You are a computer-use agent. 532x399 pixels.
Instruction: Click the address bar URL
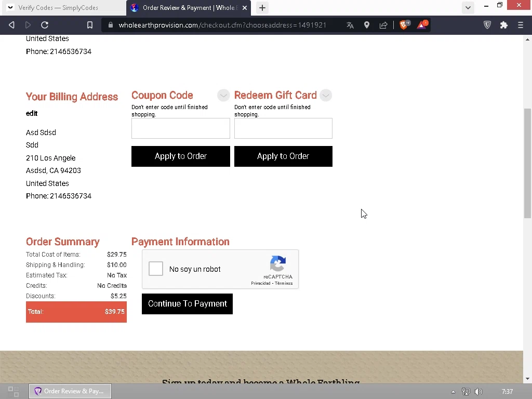tap(222, 25)
